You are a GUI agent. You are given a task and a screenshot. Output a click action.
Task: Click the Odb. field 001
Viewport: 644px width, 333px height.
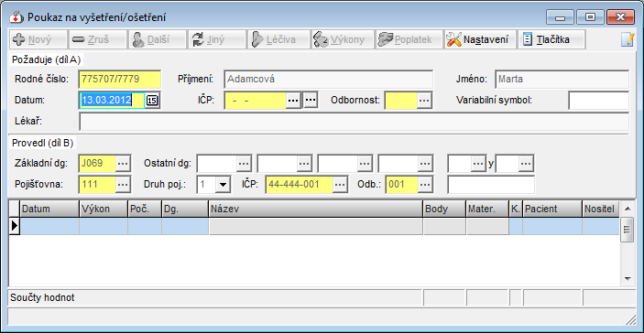pos(402,185)
